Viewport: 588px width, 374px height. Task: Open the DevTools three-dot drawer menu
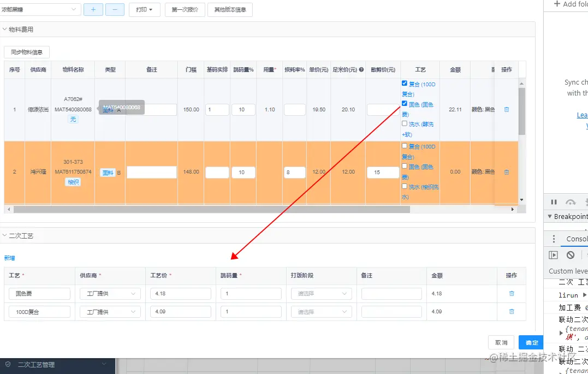point(554,239)
